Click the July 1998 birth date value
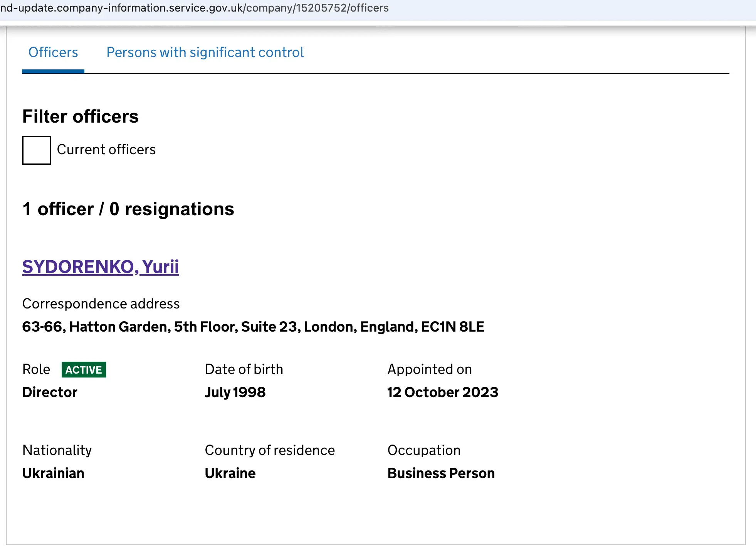This screenshot has width=756, height=551. 235,393
